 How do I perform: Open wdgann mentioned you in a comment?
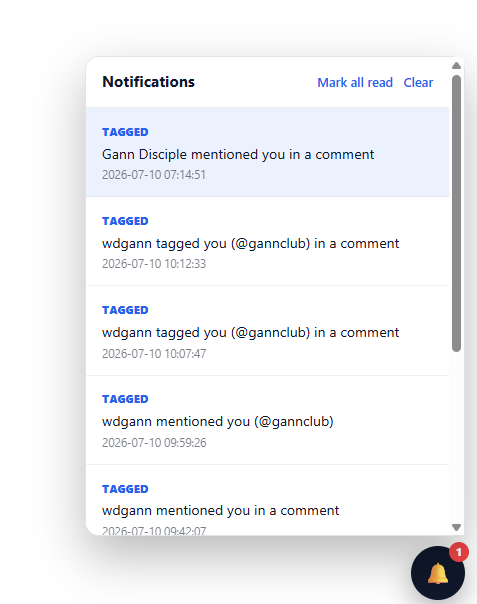click(x=267, y=500)
